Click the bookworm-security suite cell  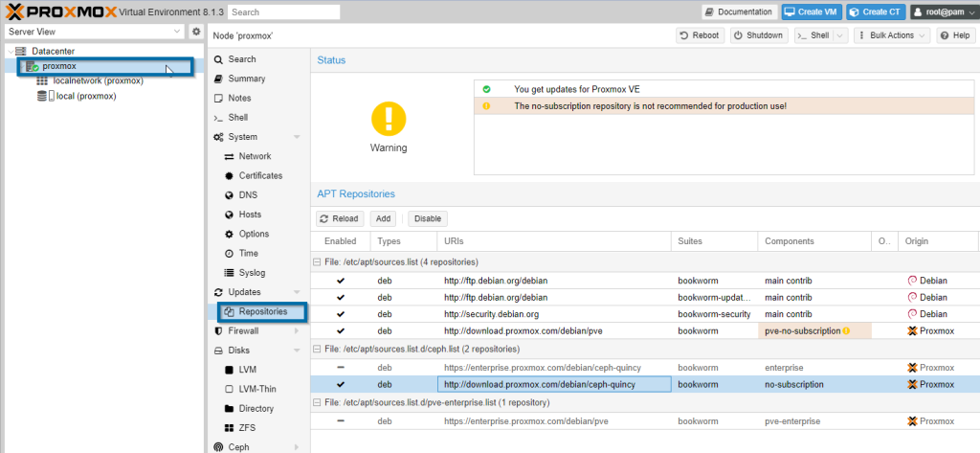[714, 314]
